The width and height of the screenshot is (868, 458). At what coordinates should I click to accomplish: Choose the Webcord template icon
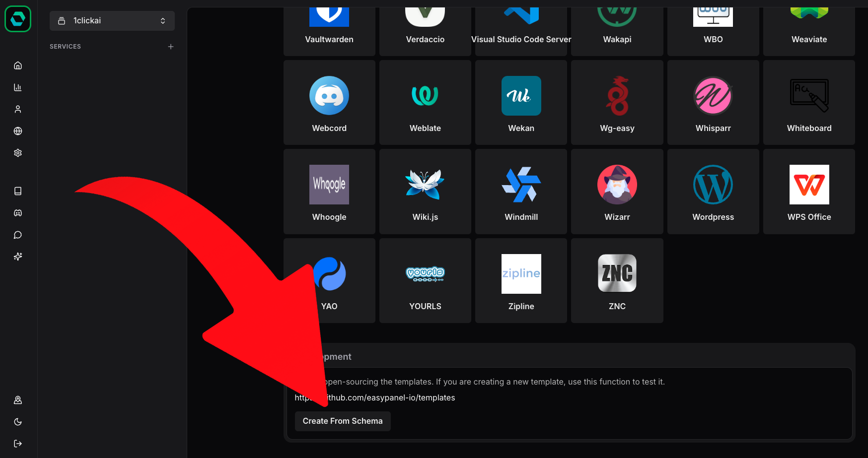[x=329, y=96]
